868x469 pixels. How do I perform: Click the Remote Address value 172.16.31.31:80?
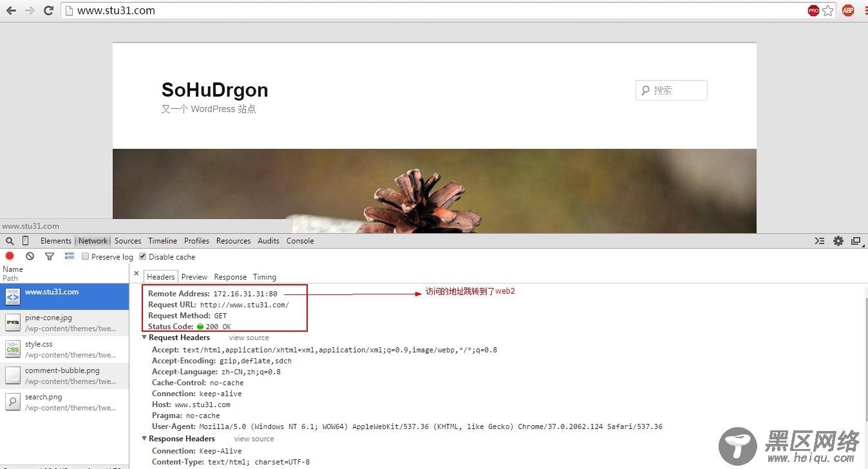(245, 294)
